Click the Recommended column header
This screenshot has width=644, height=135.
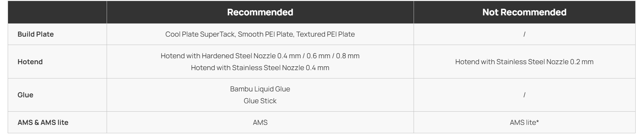[x=260, y=12]
